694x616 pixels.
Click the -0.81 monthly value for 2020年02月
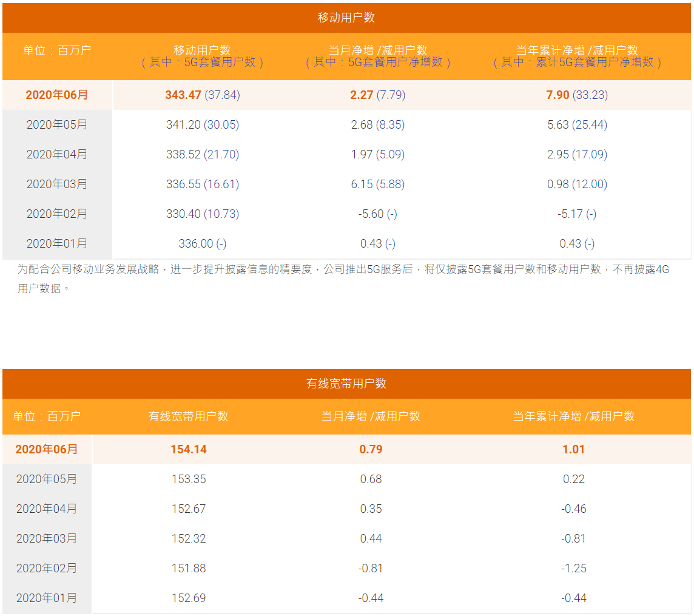pyautogui.click(x=371, y=567)
